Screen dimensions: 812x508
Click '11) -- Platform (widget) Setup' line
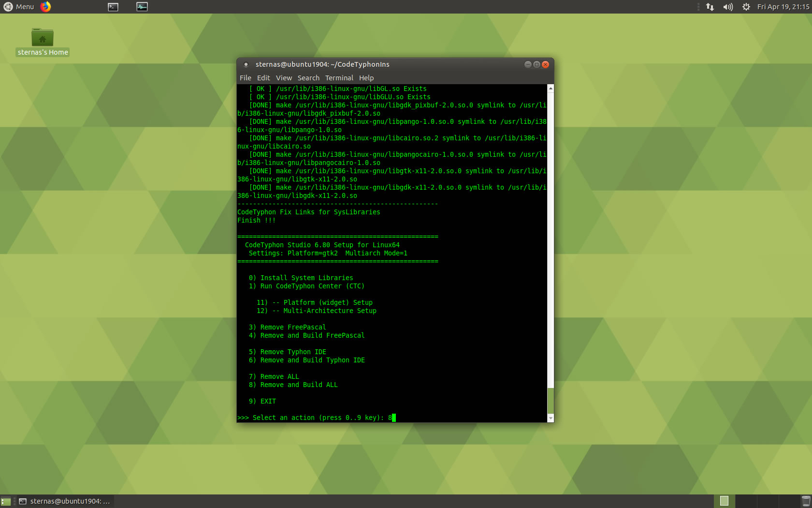click(315, 303)
